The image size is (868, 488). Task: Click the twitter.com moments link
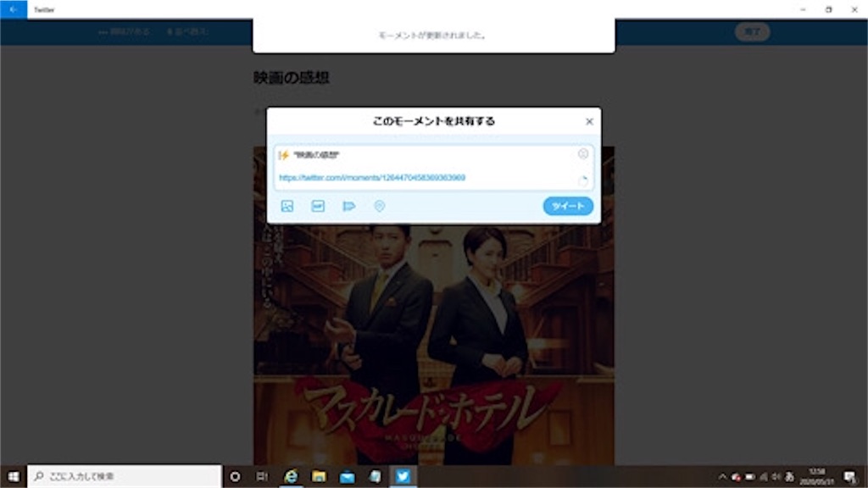(x=372, y=178)
